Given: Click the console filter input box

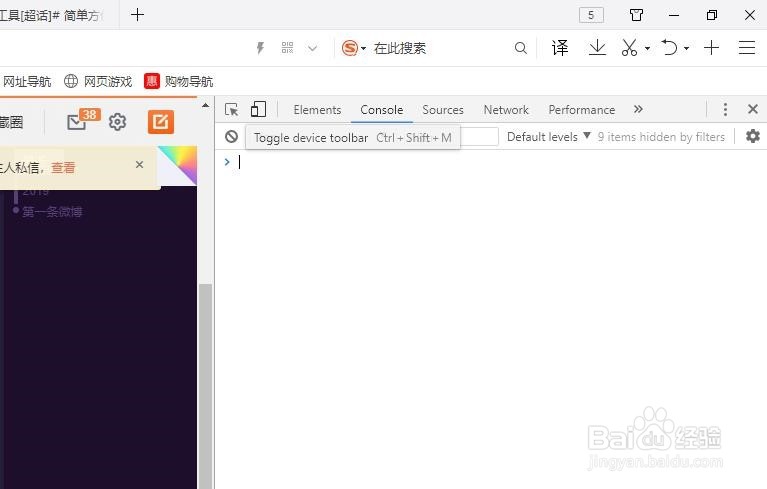Looking at the screenshot, I should (x=479, y=136).
